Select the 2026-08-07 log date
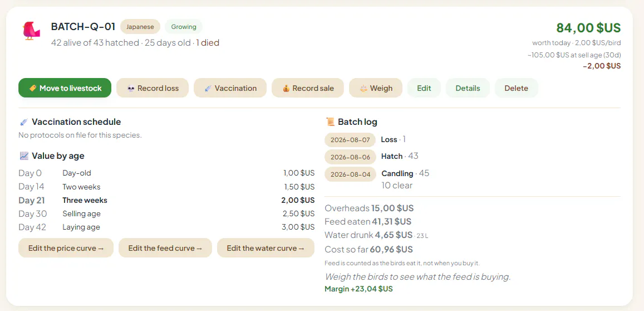 350,140
